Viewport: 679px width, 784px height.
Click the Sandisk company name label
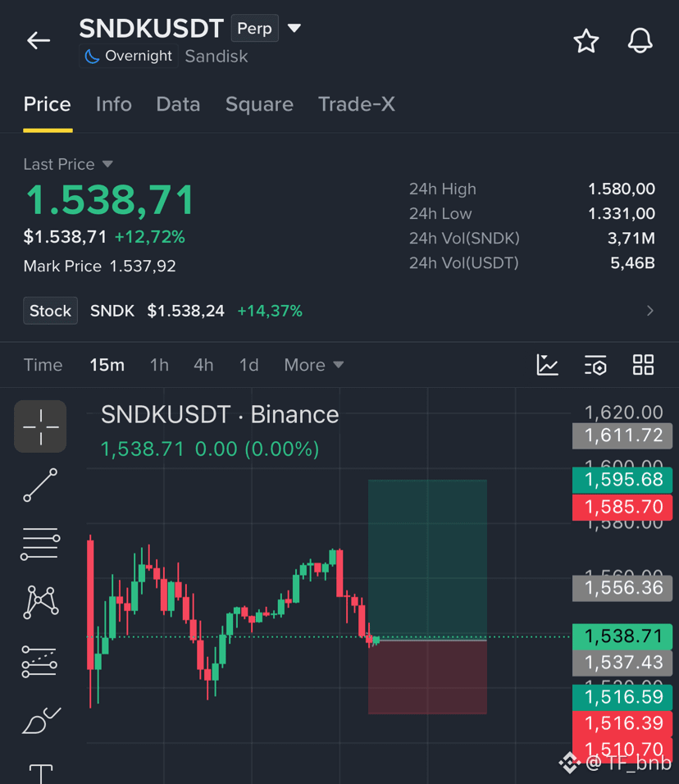(216, 57)
